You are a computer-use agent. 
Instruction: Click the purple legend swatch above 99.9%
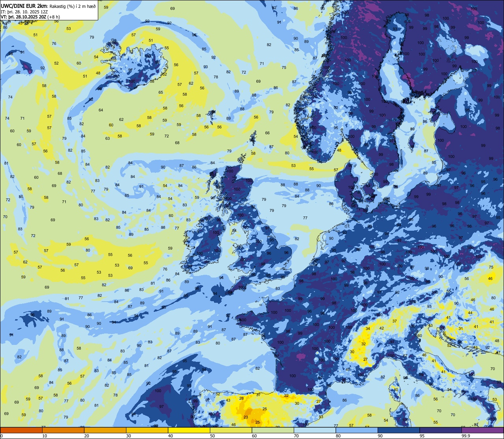point(482,430)
